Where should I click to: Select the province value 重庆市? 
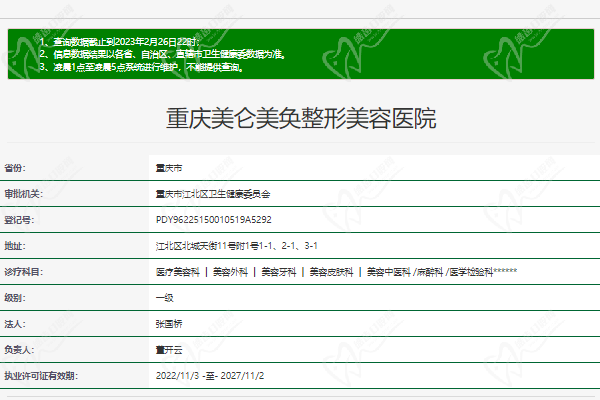pos(169,168)
